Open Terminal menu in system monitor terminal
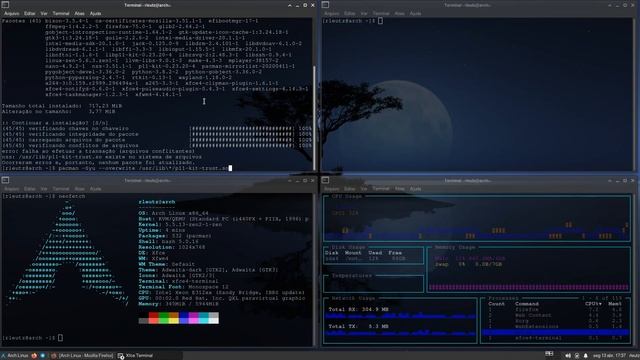 pyautogui.click(x=381, y=189)
